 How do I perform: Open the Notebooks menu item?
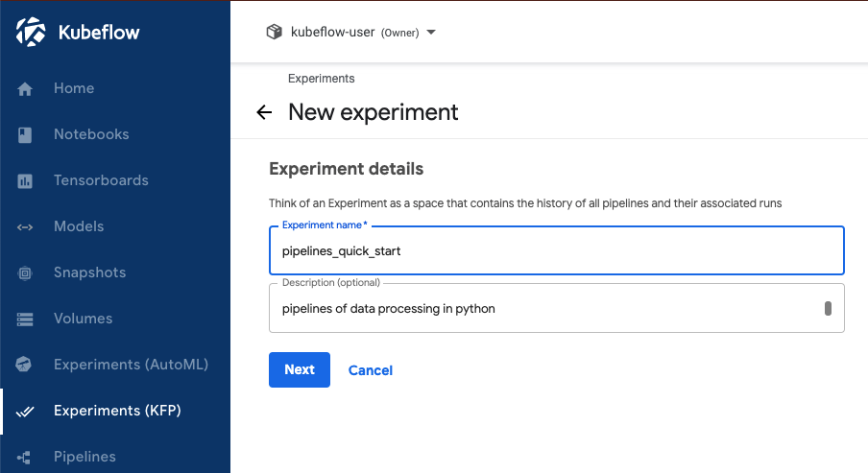[91, 134]
